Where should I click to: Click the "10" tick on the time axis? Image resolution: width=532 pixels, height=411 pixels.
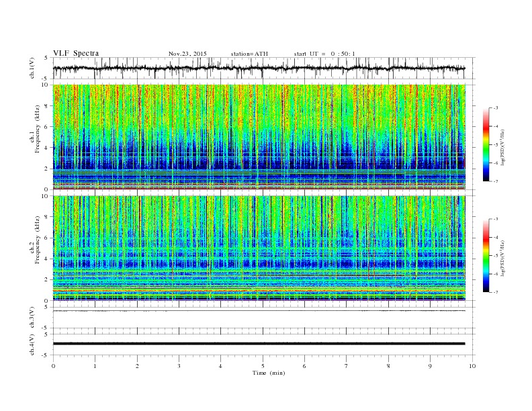(472, 366)
